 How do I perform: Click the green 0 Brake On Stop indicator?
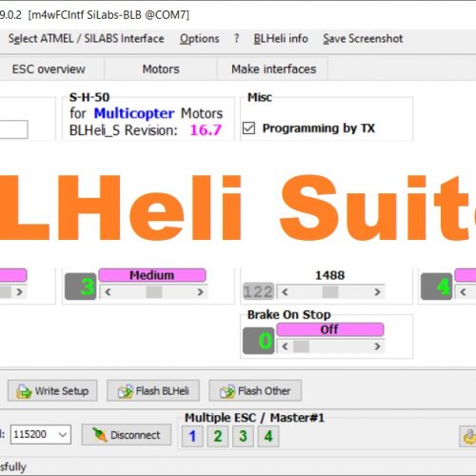click(258, 341)
